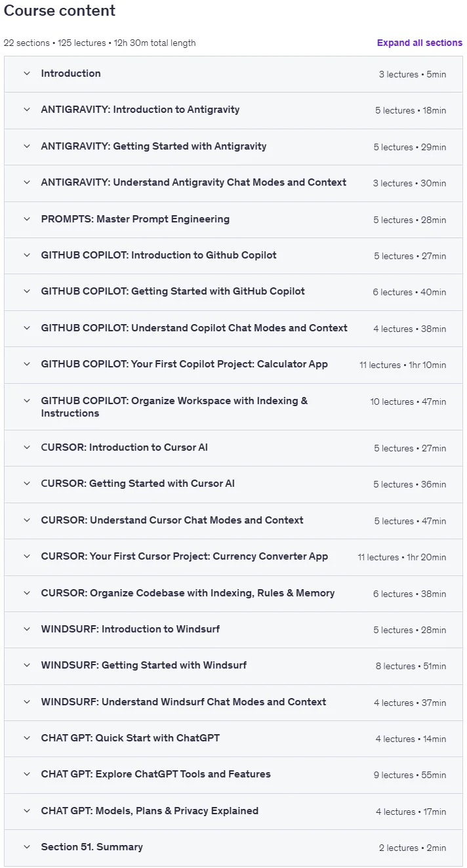467x868 pixels.
Task: Select Understand Copilot Chat Modes and Context
Action: tap(233, 328)
